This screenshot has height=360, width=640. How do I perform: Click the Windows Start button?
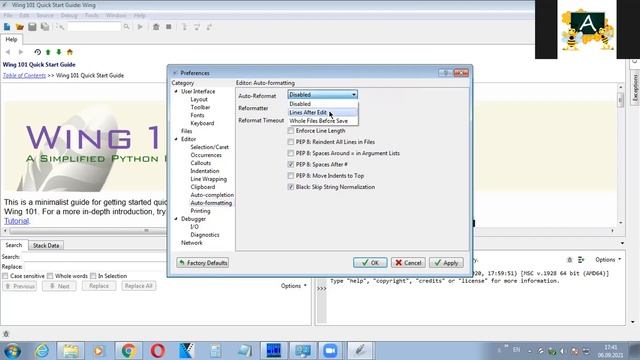12,351
